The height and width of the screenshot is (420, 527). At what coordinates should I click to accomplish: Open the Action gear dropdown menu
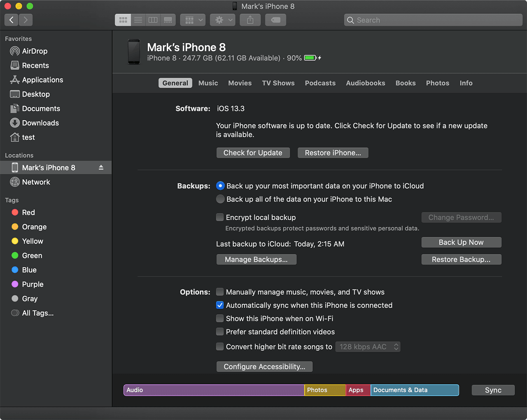pos(224,20)
